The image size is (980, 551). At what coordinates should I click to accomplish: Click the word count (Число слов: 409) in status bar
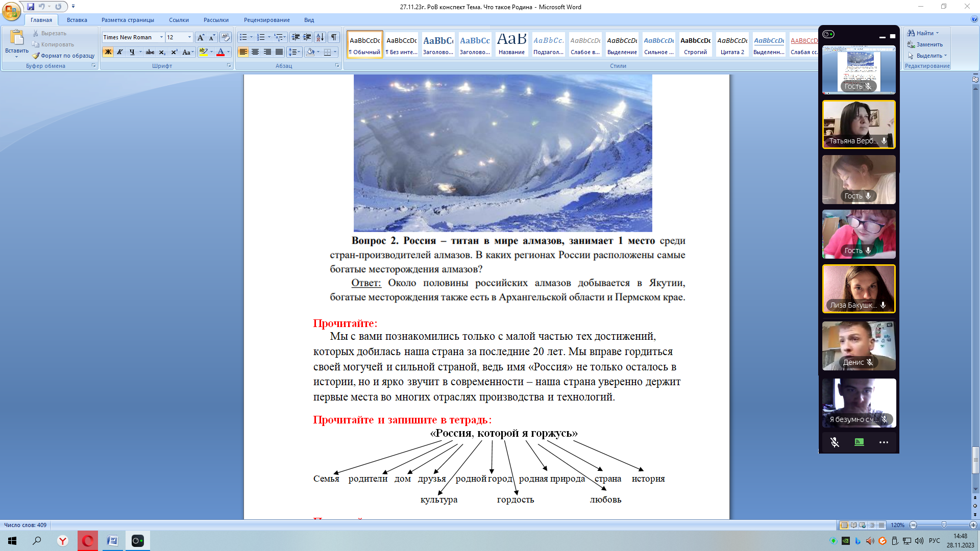26,525
